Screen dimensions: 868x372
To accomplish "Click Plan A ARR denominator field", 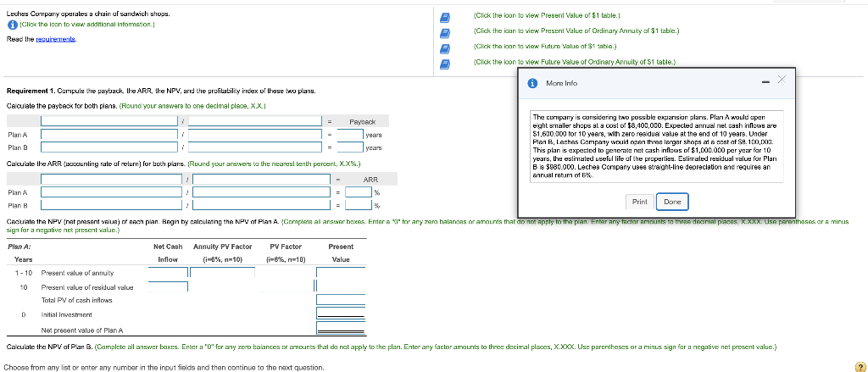I will tap(259, 192).
